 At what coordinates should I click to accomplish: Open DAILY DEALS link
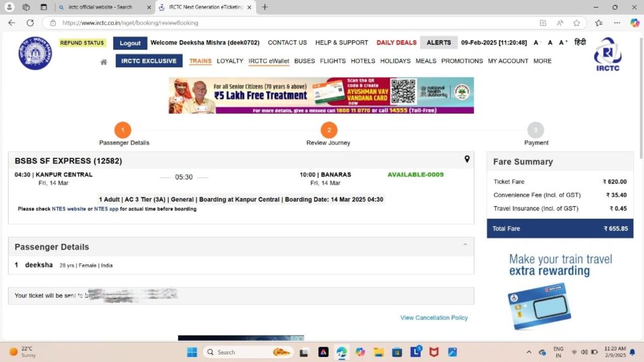[x=396, y=43]
